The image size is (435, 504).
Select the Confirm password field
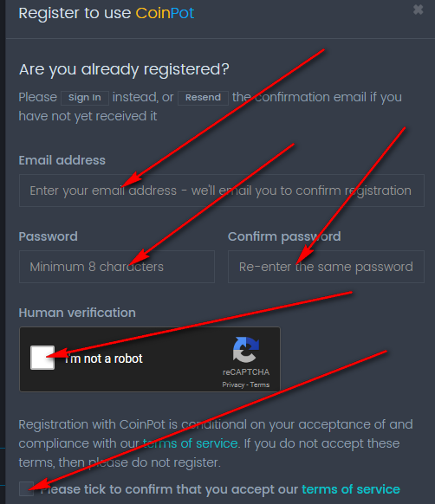pos(326,267)
